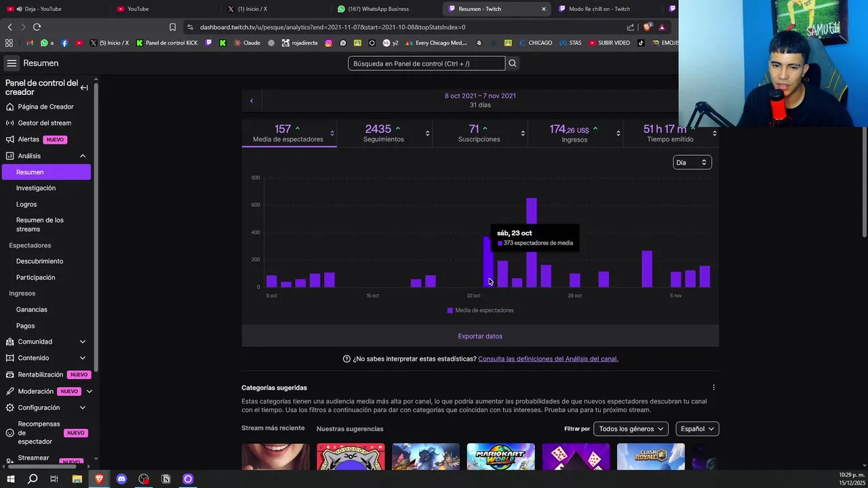Switch to Nuestras sugerencias tab
The height and width of the screenshot is (488, 868).
[x=350, y=428]
